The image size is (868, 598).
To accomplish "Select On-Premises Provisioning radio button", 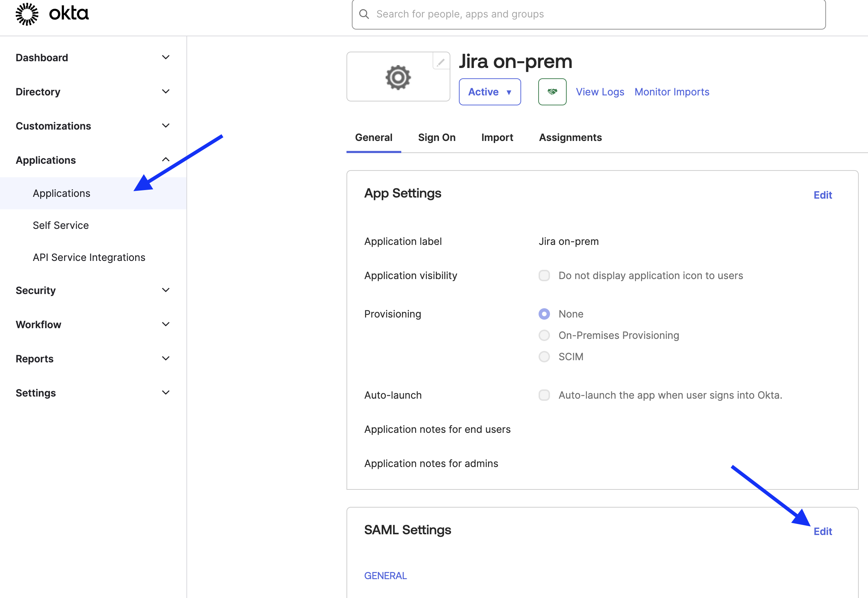I will pos(544,335).
